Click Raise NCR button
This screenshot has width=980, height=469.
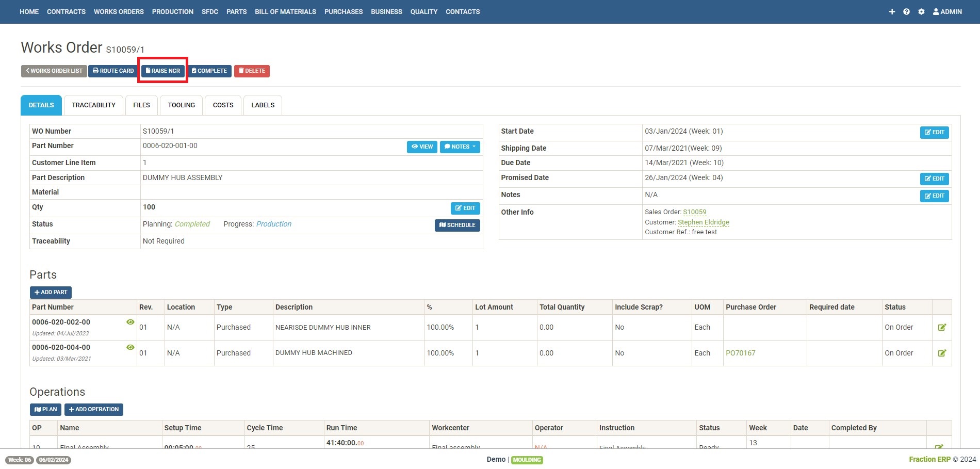point(163,71)
